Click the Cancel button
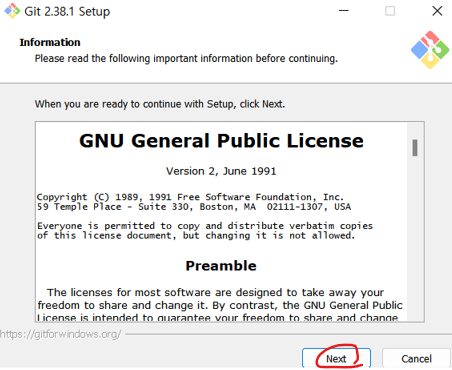Viewport: 452px width, 370px height. point(416,359)
